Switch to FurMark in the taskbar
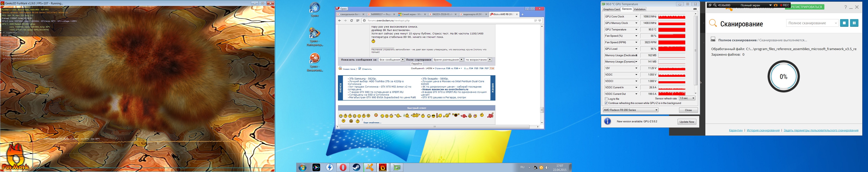This screenshot has width=868, height=172. tap(383, 167)
